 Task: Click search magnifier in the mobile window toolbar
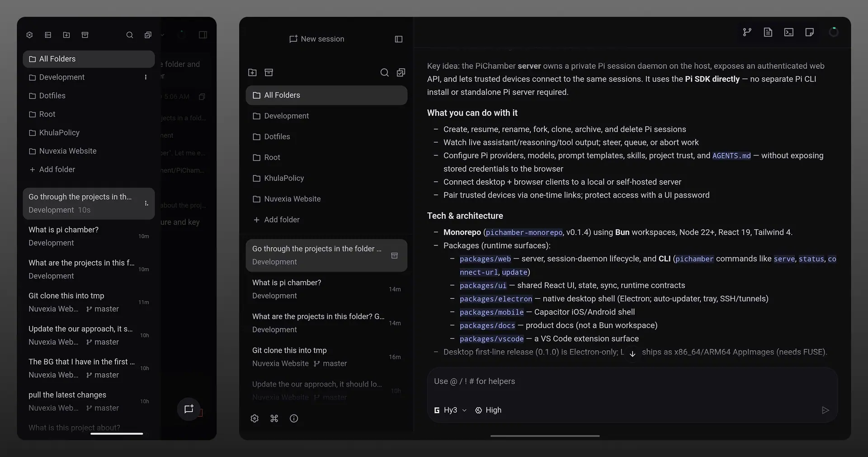[x=130, y=35]
